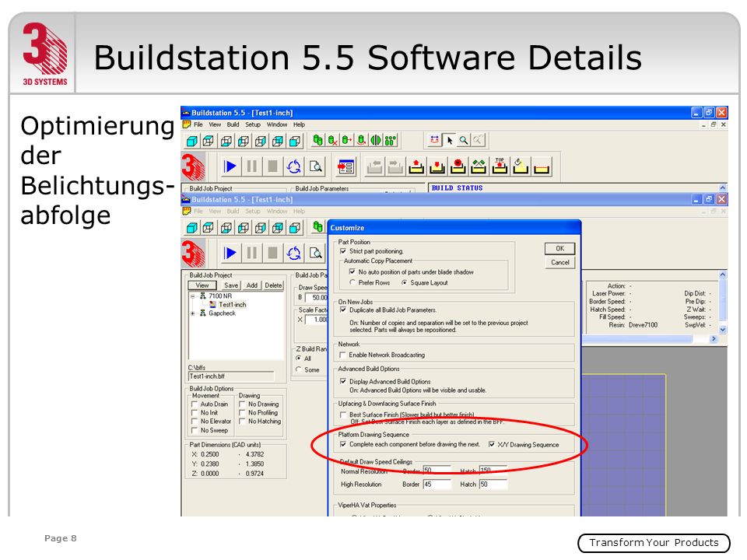Click the platform icon labeled TOP

tap(500, 166)
